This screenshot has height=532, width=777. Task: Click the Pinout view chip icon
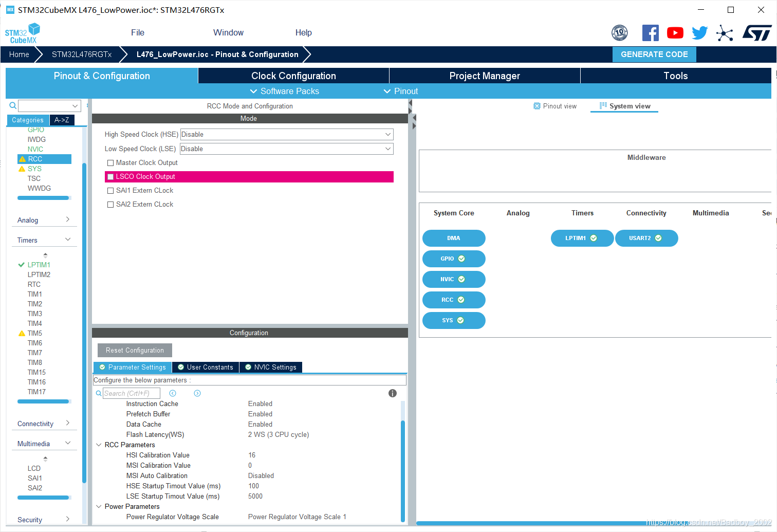[537, 106]
